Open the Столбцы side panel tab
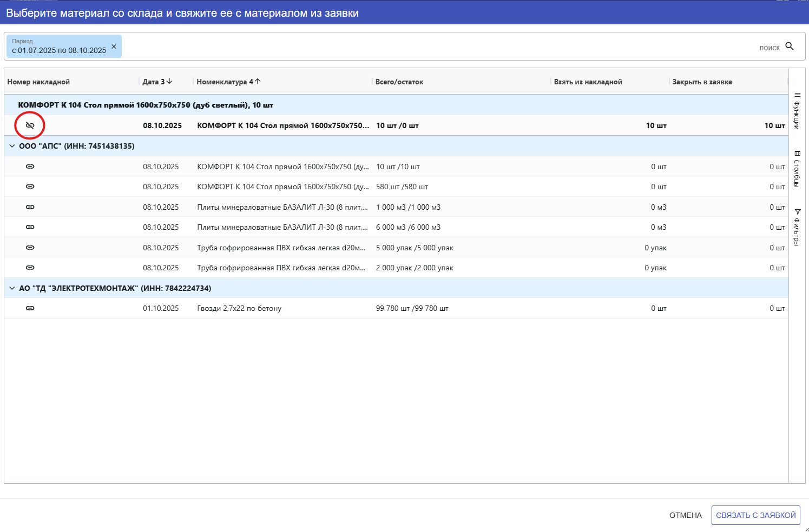This screenshot has width=809, height=532. click(x=797, y=169)
